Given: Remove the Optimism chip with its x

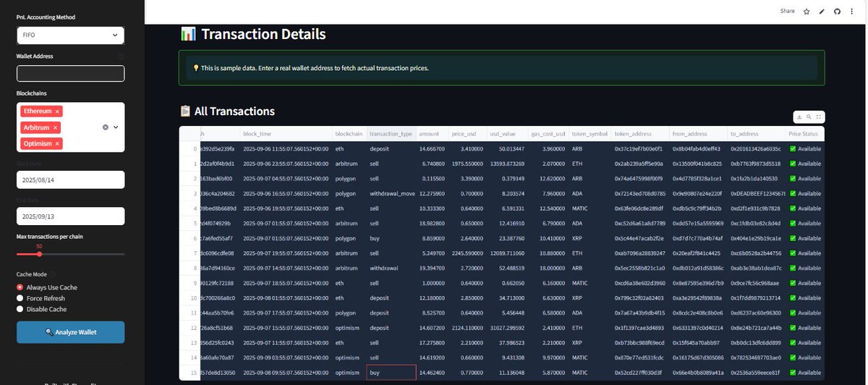Looking at the screenshot, I should click(x=58, y=144).
